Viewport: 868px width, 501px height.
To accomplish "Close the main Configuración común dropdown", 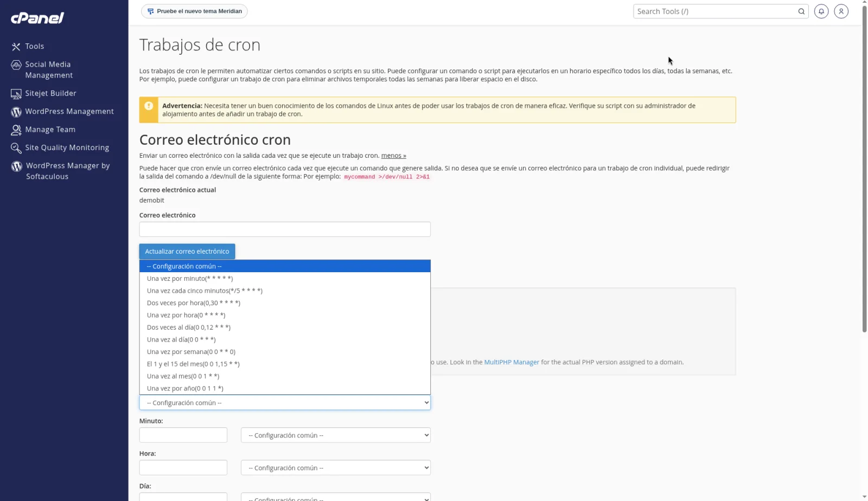I will [x=285, y=403].
